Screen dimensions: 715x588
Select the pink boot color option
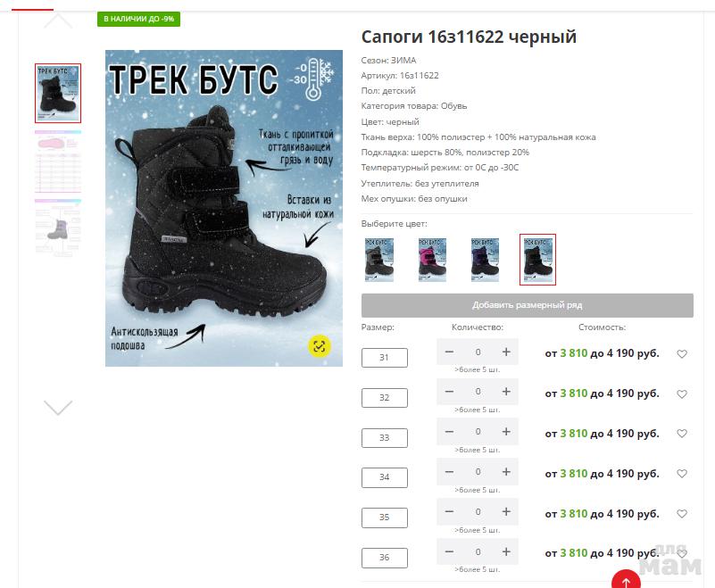tap(432, 260)
